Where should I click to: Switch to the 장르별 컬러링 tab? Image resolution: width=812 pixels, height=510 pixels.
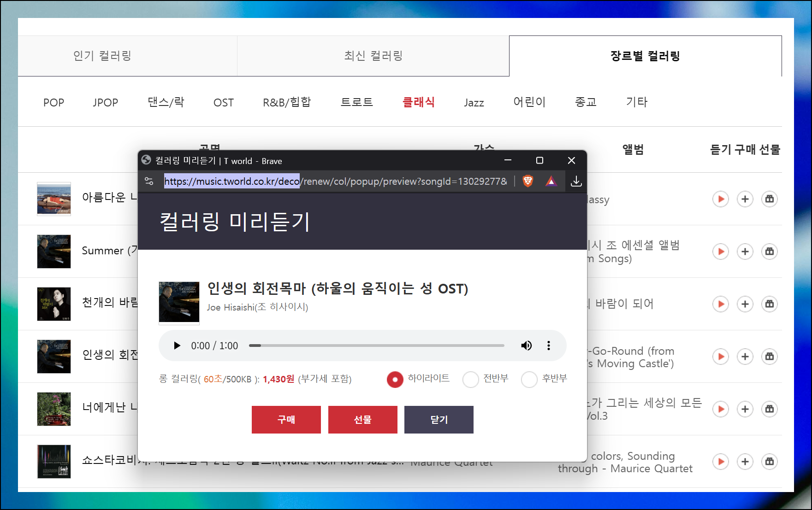[646, 56]
